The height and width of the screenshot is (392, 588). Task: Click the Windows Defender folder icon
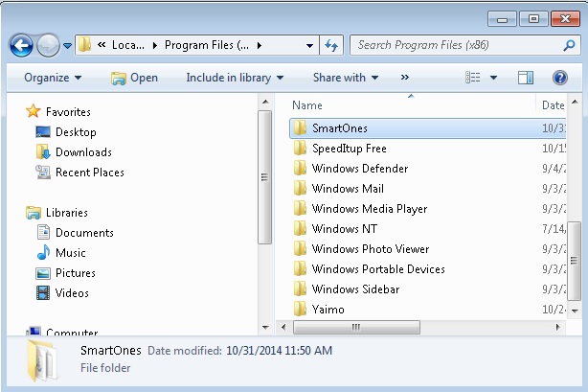pos(300,169)
